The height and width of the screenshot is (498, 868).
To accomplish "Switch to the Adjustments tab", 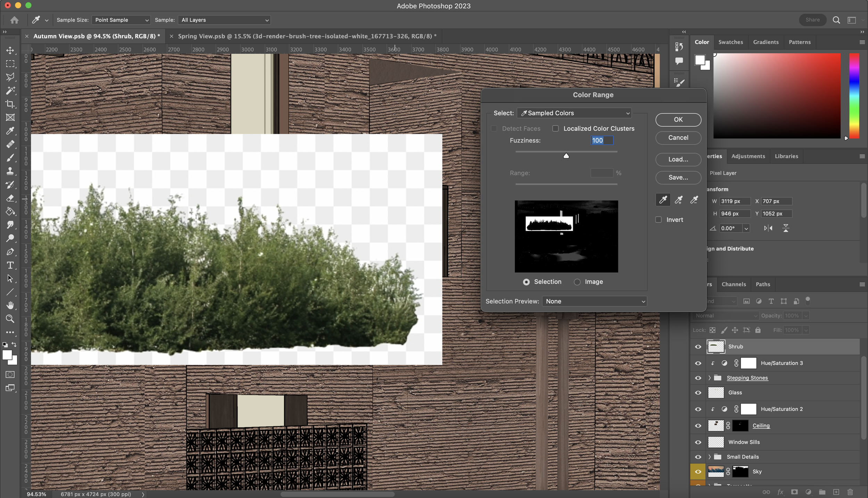I will 748,155.
